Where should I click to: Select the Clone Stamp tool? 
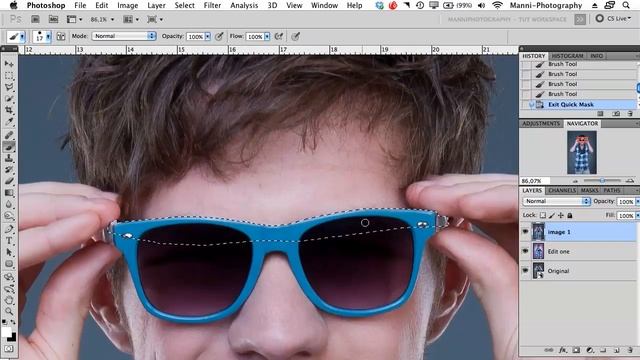[x=9, y=158]
